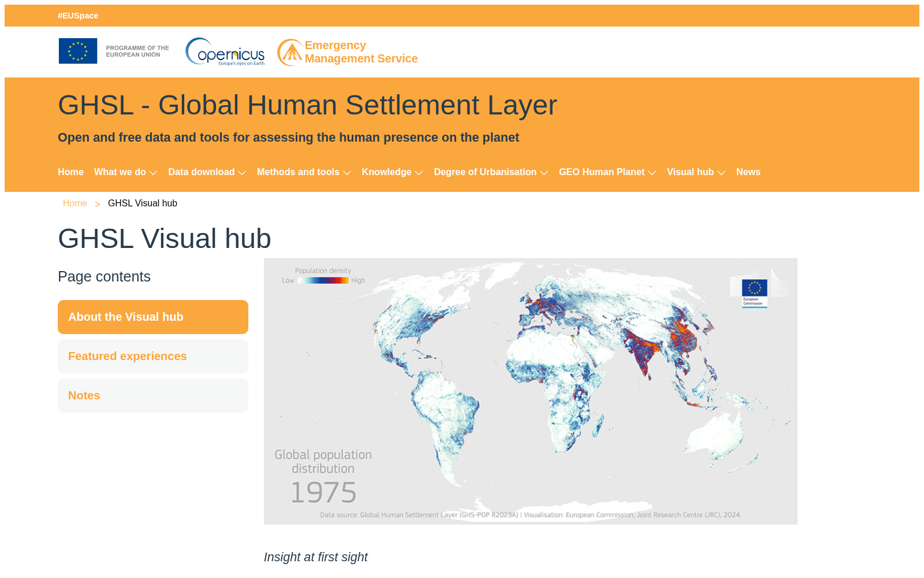Select About the Visual hub section
Screen dimensions: 924x578
(x=153, y=317)
